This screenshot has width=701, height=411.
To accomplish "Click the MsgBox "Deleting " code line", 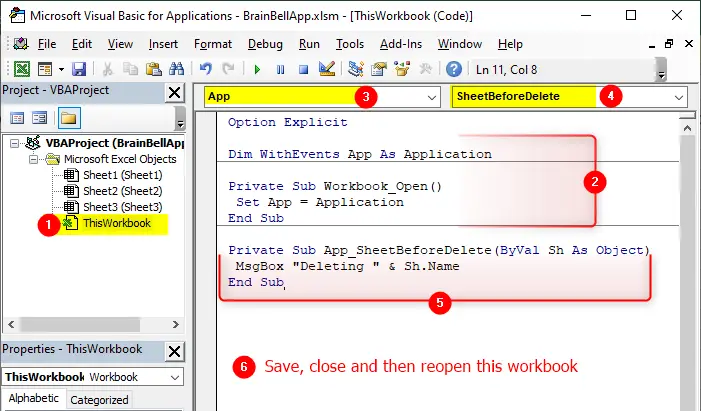I will coord(347,266).
